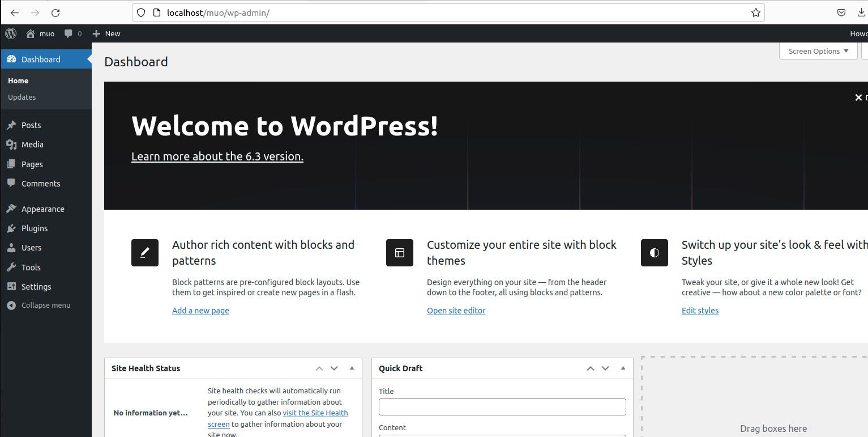Image resolution: width=868 pixels, height=437 pixels.
Task: Select Updates under the Dashboard menu
Action: (x=22, y=97)
